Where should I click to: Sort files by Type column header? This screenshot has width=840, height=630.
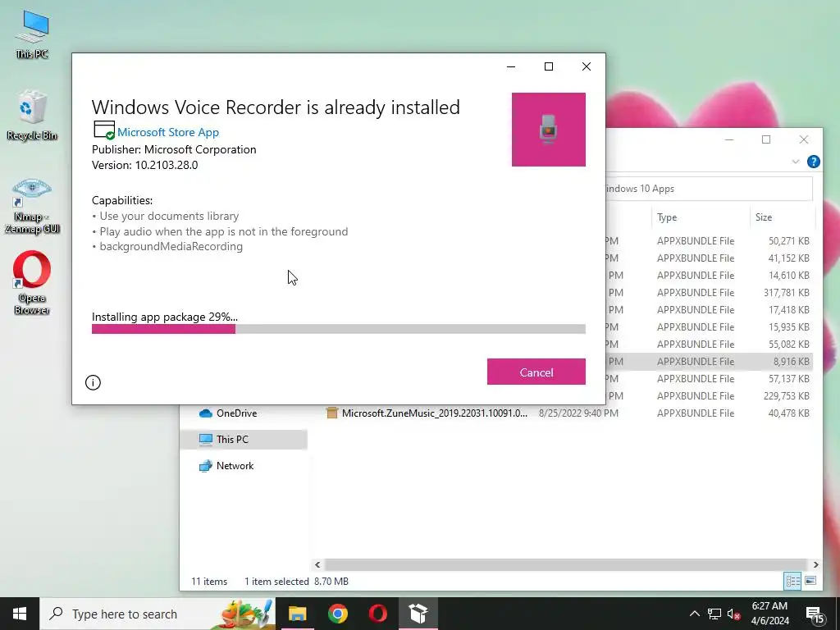pos(701,217)
